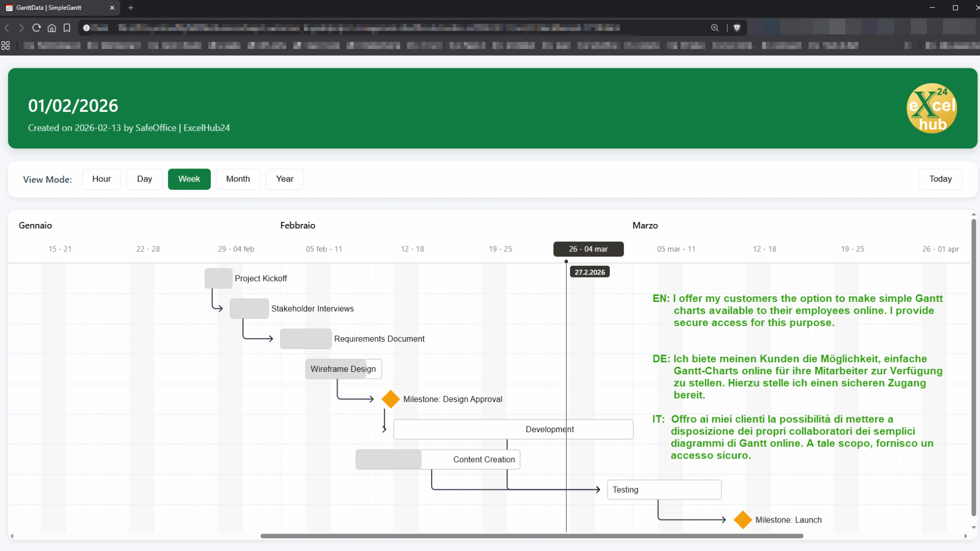
Task: Click the Month view button
Action: click(238, 179)
